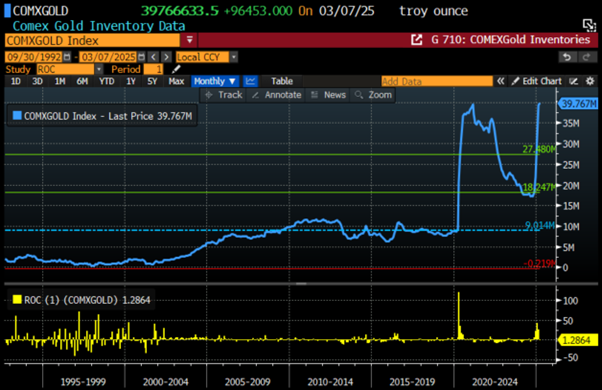Open G 710 chart external link icon
The image size is (602, 390).
(x=416, y=40)
